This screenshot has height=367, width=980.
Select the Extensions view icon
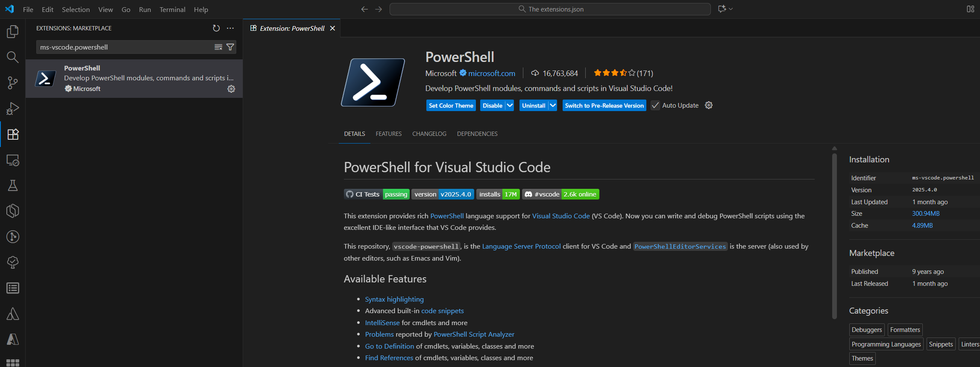(x=13, y=134)
